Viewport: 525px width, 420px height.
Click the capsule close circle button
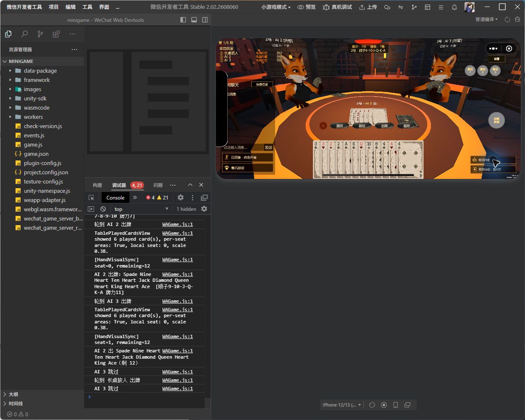click(509, 49)
